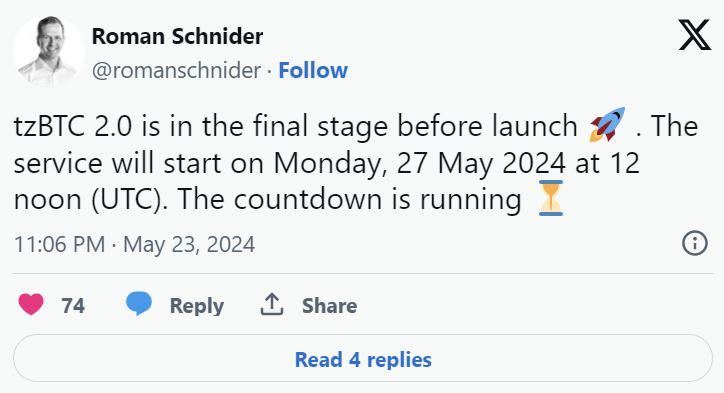
Task: Like the tweet with the heart icon
Action: click(31, 305)
